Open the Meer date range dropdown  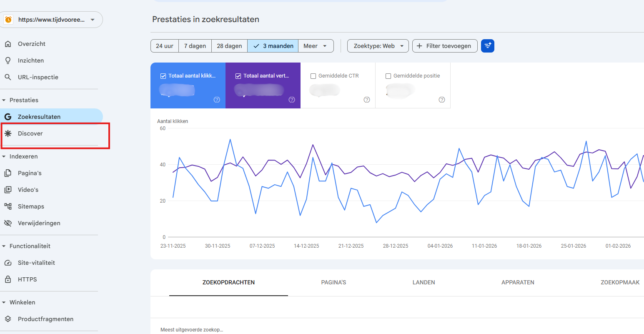316,46
